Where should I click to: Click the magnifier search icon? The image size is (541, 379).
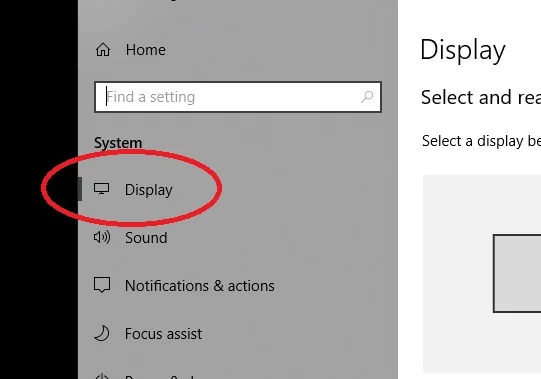367,97
